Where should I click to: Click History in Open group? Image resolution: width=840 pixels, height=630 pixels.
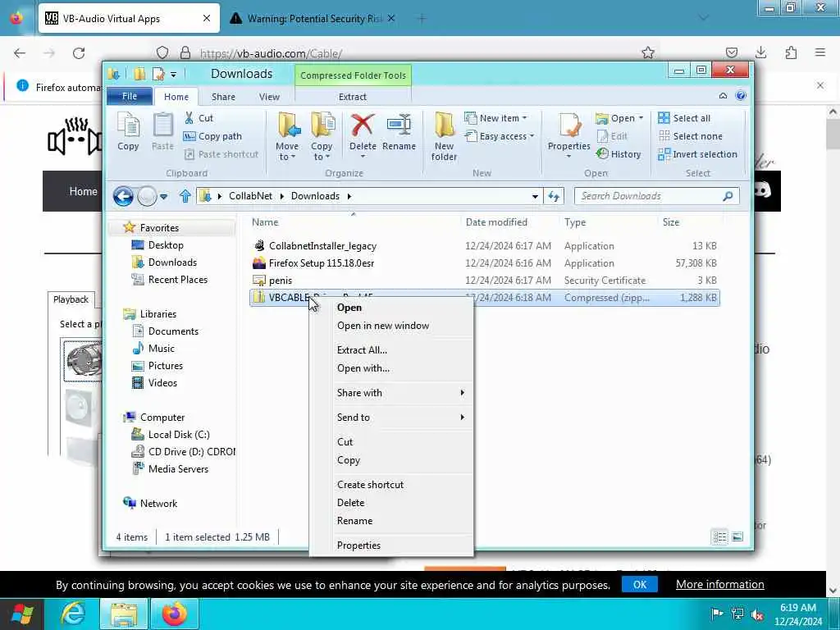(619, 154)
